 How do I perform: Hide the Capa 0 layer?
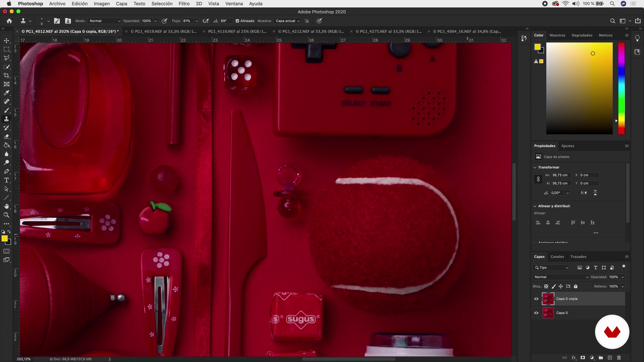(x=536, y=313)
